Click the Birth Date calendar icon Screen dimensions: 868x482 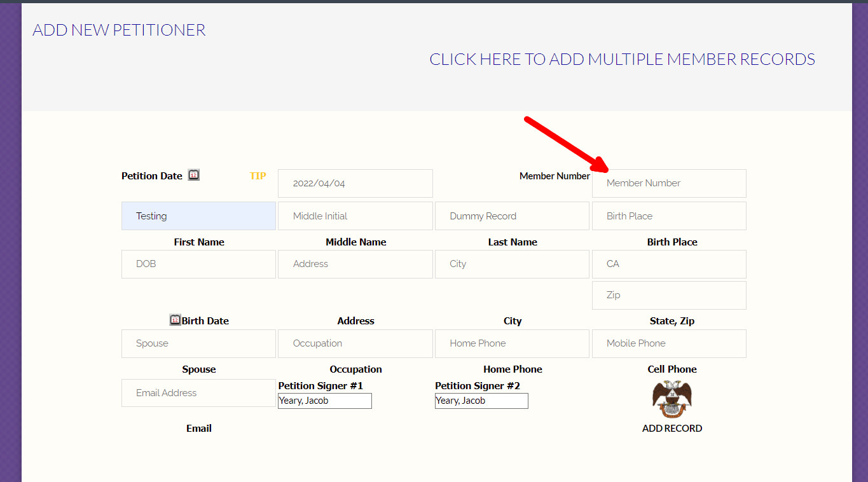176,320
